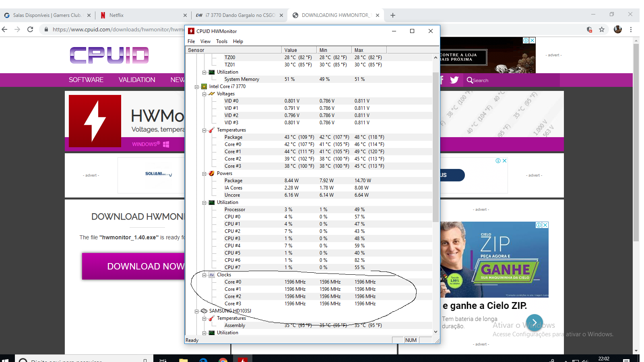644x362 pixels.
Task: Open the Chrome profile avatar
Action: (618, 29)
